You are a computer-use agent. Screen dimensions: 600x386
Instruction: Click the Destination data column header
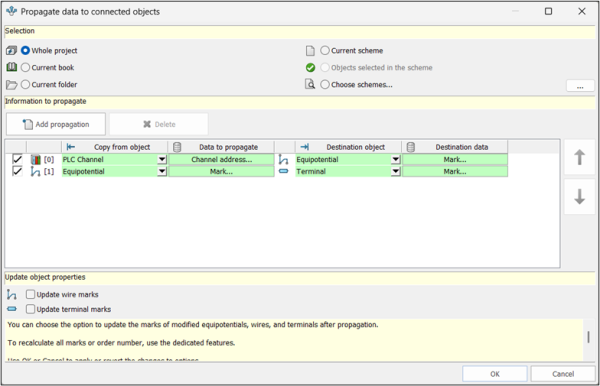click(x=455, y=147)
